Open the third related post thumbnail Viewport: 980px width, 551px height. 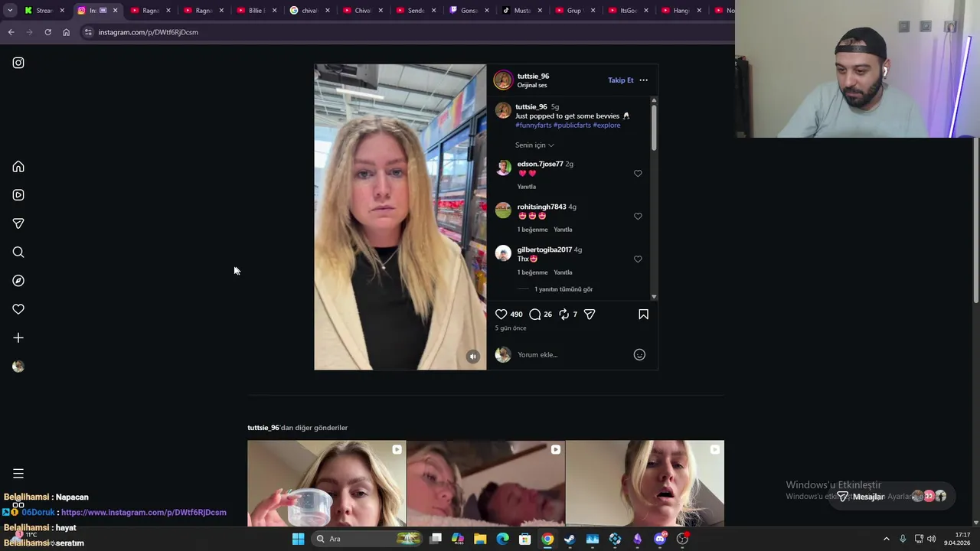[x=645, y=484]
